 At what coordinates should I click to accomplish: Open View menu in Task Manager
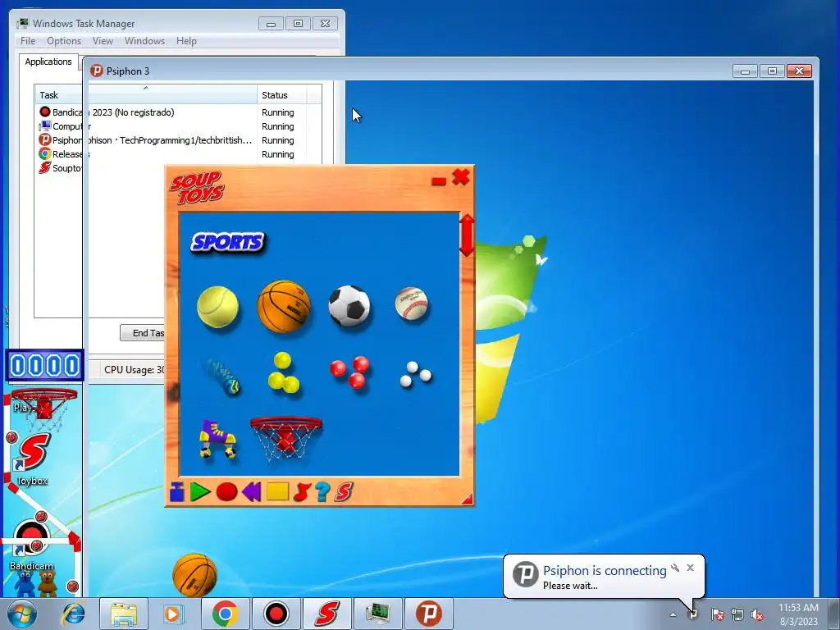point(103,41)
